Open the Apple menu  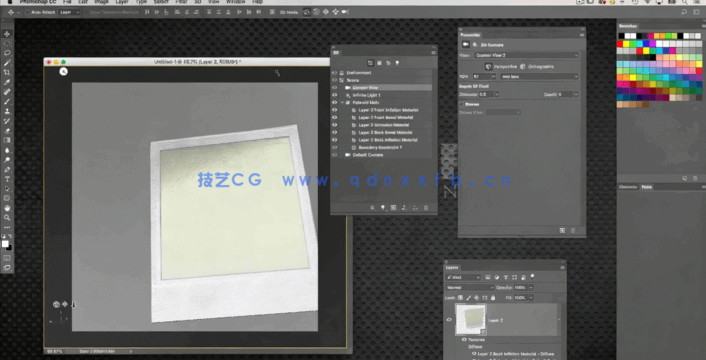click(x=10, y=2)
